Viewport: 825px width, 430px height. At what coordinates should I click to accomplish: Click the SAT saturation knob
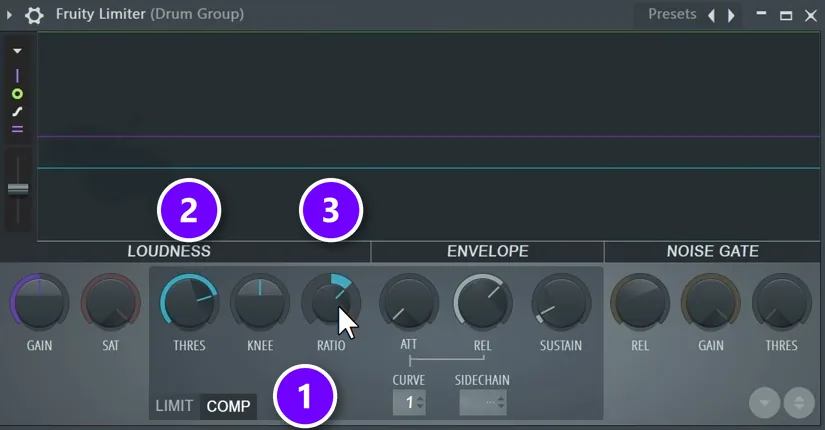tap(110, 303)
